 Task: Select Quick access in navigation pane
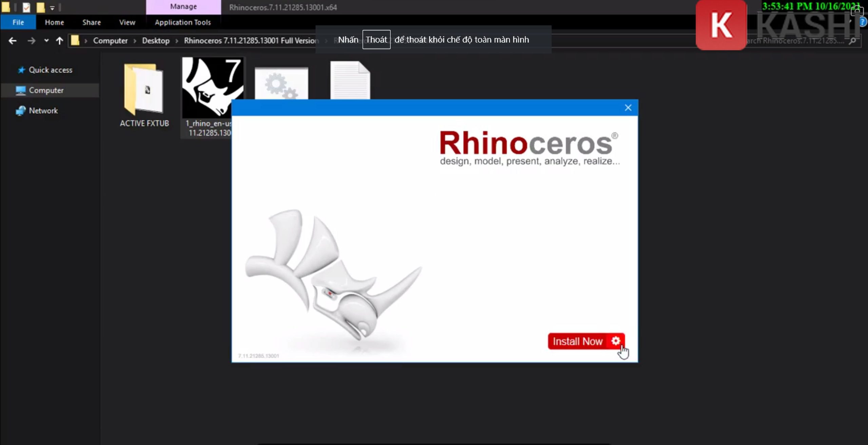50,70
